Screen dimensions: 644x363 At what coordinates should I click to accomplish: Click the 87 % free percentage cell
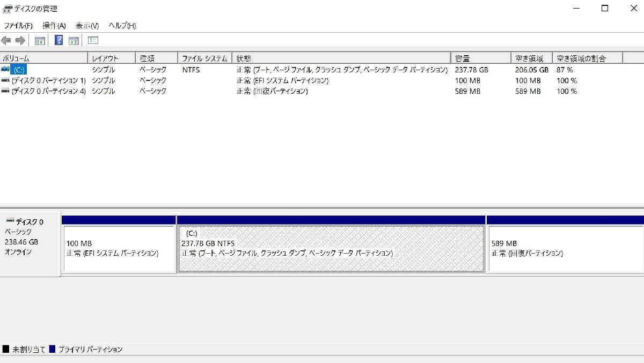[565, 70]
